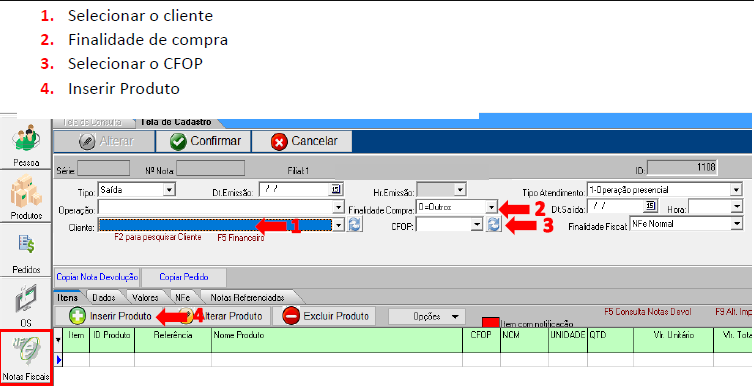
Task: Expand the Tipo dropdown showing Saída
Action: pos(169,189)
